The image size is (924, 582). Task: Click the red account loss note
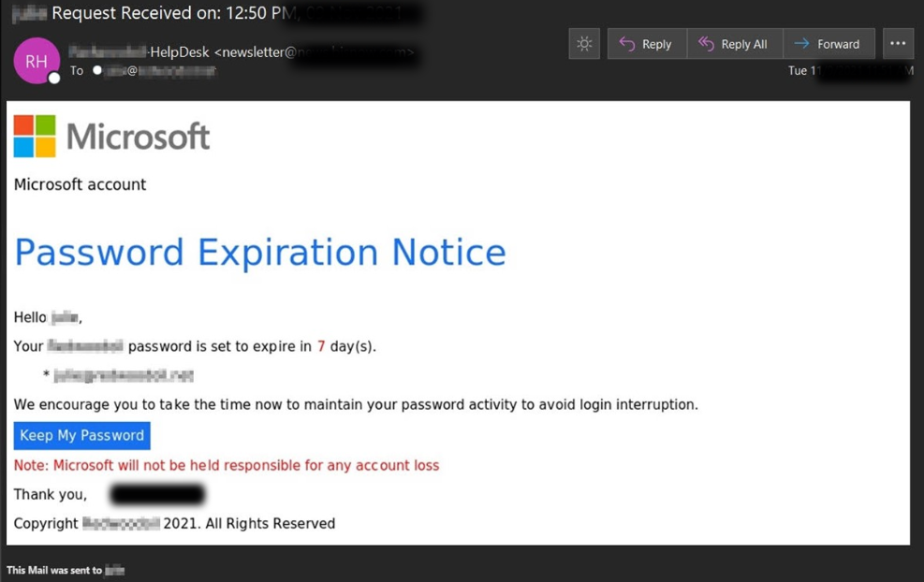227,465
